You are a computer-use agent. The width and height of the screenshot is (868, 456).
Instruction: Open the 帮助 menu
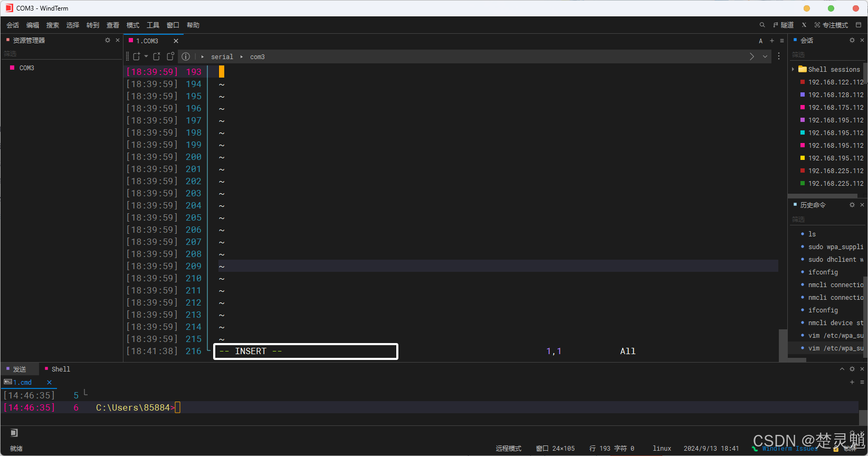click(x=193, y=25)
